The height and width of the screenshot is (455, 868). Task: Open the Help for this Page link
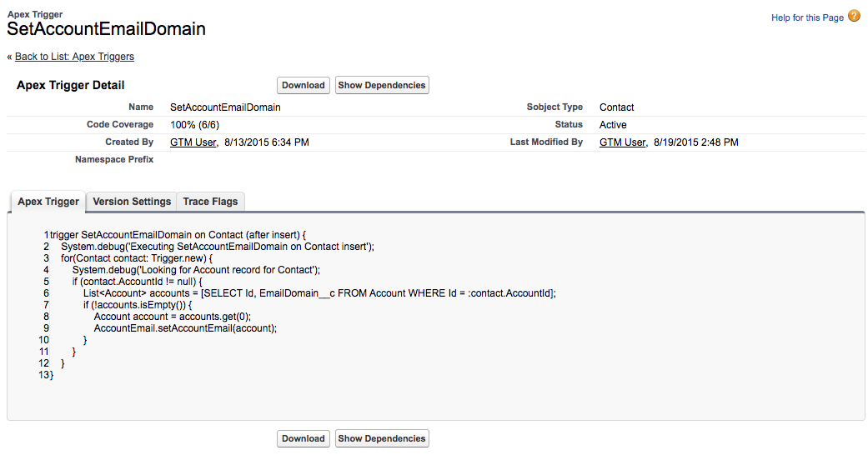[807, 17]
